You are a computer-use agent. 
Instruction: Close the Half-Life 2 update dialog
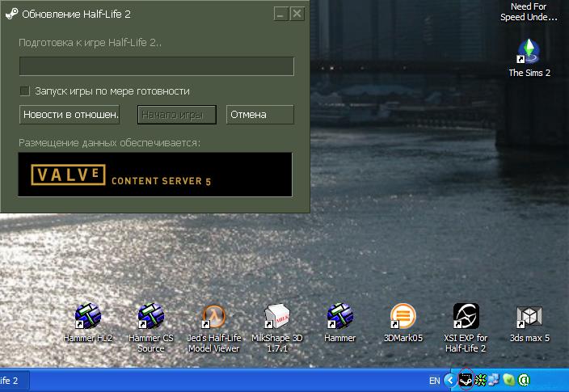pyautogui.click(x=297, y=15)
